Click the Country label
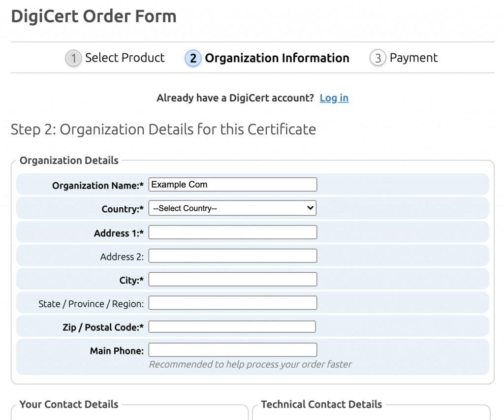The image size is (504, 420). 123,209
